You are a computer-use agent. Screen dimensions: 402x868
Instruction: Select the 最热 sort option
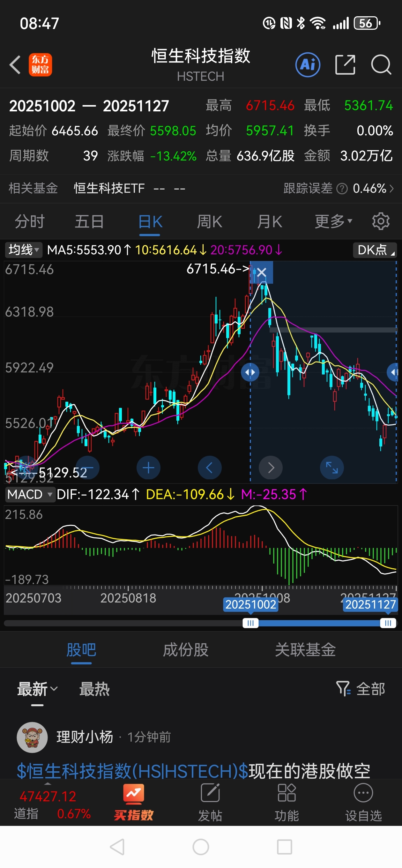point(94,689)
